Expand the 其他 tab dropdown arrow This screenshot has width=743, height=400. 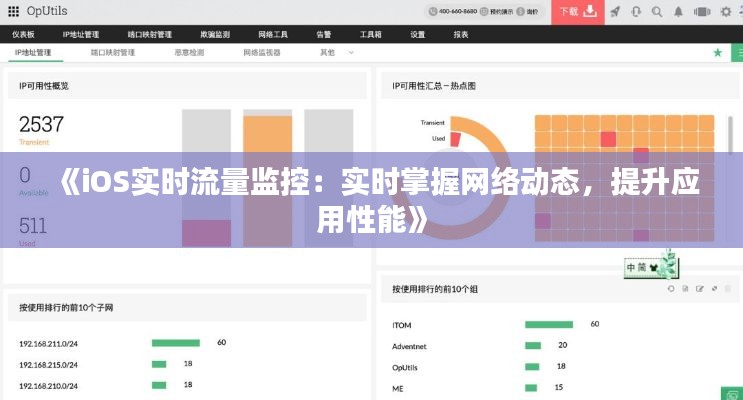click(351, 53)
